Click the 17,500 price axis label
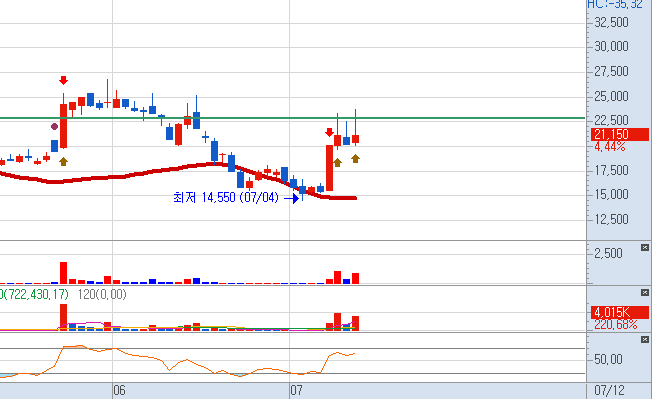Viewport: 652px width, 399px height. coord(611,170)
